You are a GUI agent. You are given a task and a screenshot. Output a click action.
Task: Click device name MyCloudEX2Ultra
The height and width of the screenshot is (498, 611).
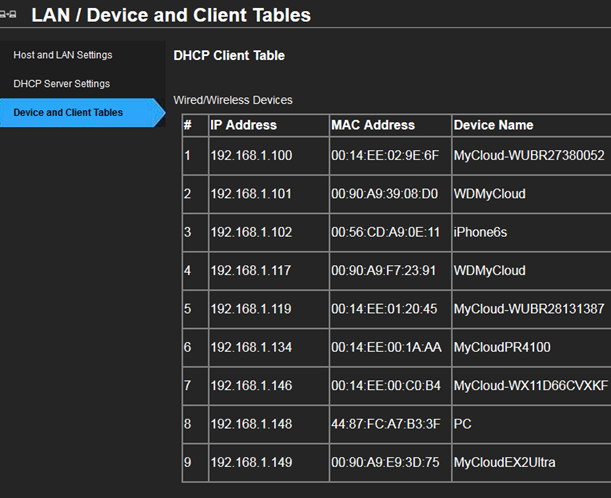(x=504, y=462)
